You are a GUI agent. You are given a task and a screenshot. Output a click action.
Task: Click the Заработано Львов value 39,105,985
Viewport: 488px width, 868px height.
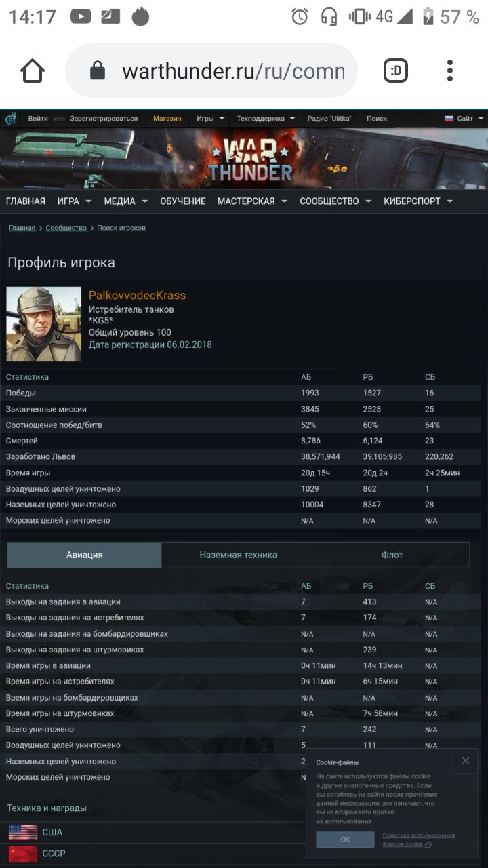[382, 456]
